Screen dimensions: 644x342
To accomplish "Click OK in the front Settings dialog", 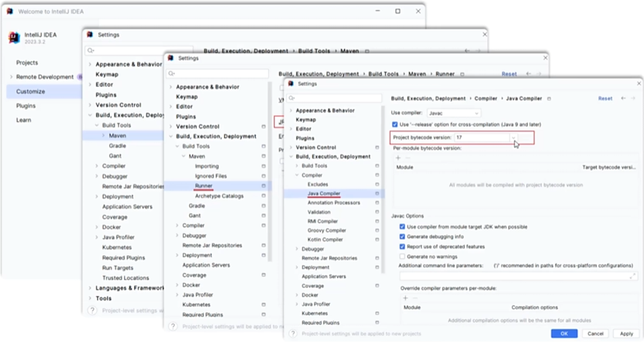I will 564,333.
